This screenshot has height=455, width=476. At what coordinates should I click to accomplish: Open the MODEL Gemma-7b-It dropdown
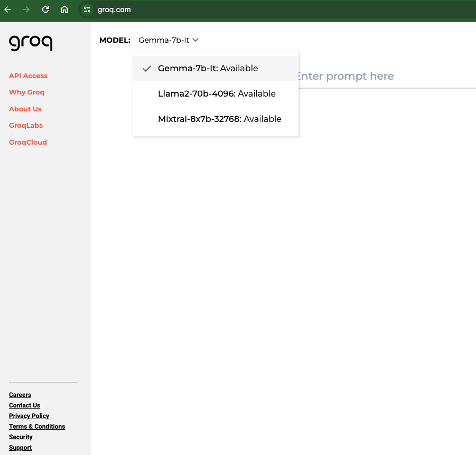tap(169, 40)
